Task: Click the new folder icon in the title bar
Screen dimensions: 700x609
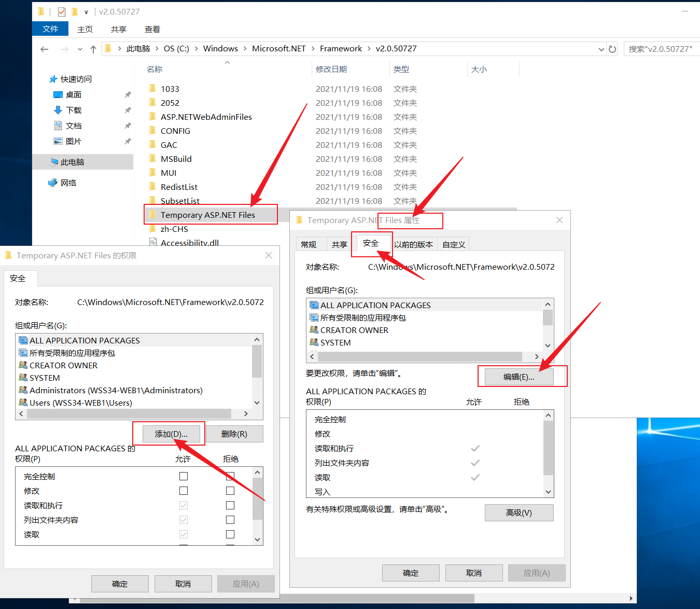Action: (x=75, y=12)
